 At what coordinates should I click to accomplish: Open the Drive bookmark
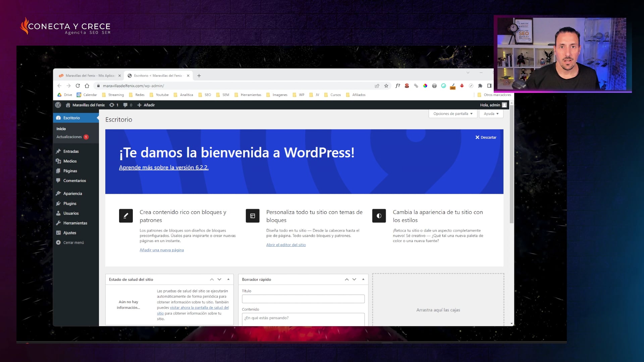pyautogui.click(x=65, y=95)
